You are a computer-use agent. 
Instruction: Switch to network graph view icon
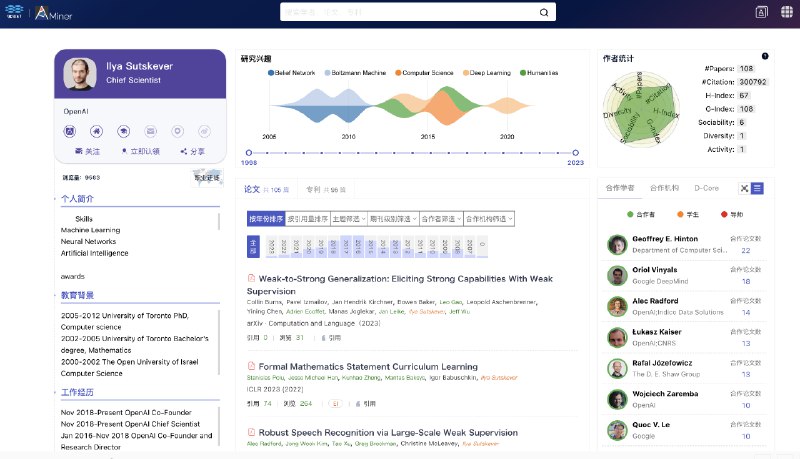744,188
